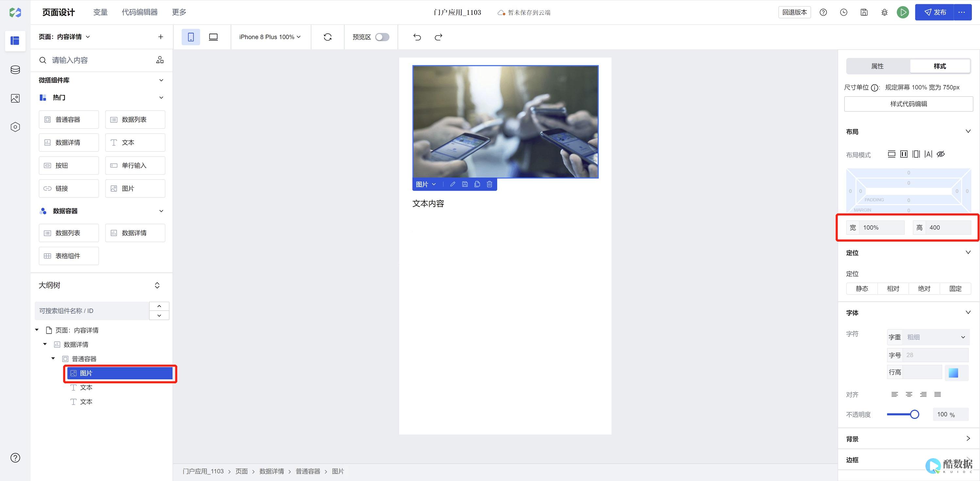Click the 回退版本 button
The image size is (980, 481).
click(x=794, y=12)
